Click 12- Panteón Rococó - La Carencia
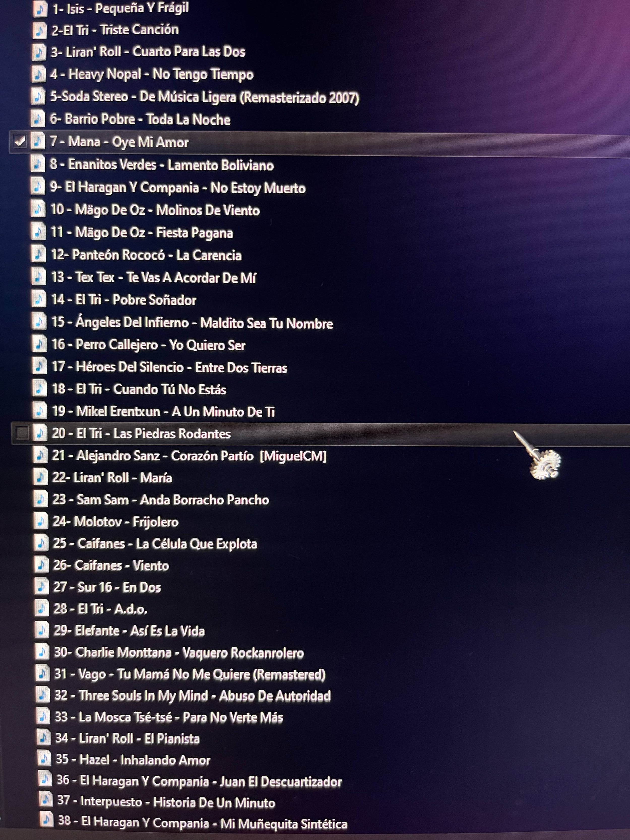This screenshot has height=840, width=630. 146,255
